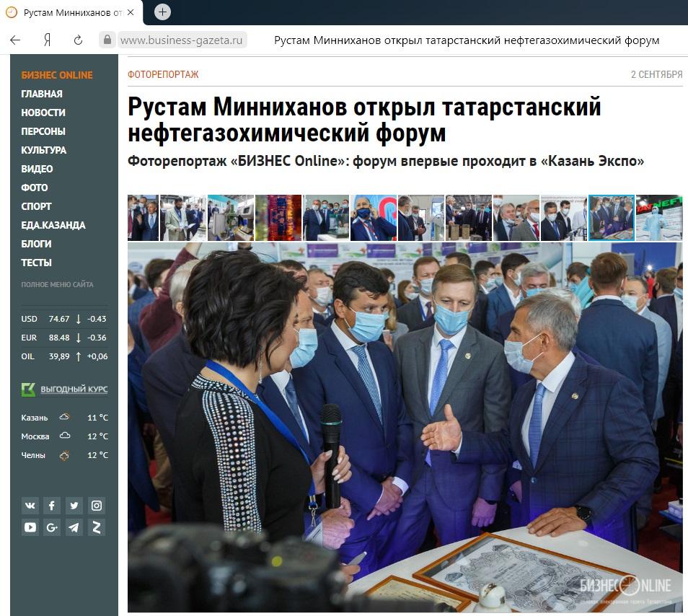This screenshot has height=616, width=688.
Task: Reload the page with refresh button
Action: [79, 40]
